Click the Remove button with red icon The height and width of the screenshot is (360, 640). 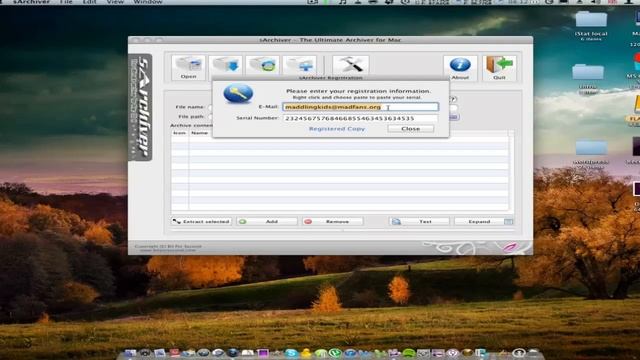coord(332,221)
